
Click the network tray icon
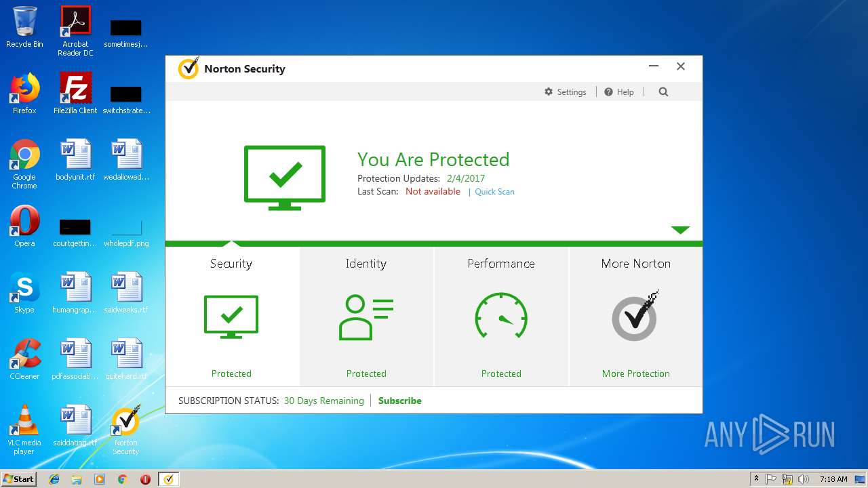click(787, 479)
